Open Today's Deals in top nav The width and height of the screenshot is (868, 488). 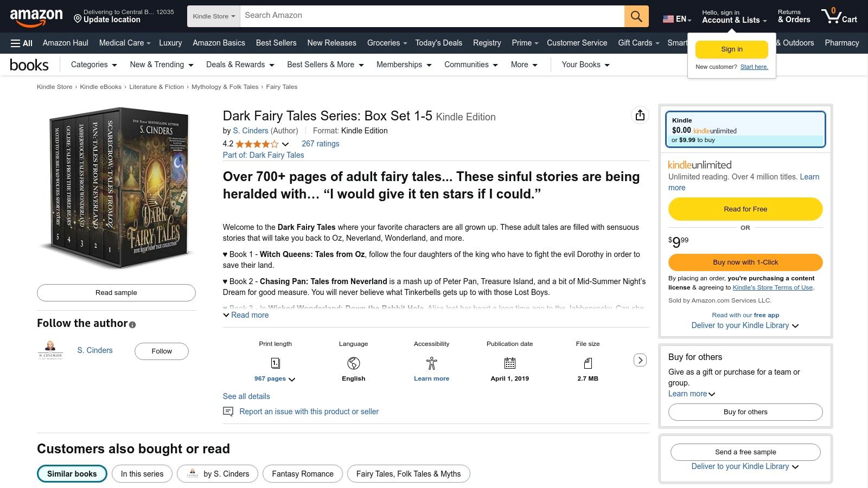(x=439, y=43)
